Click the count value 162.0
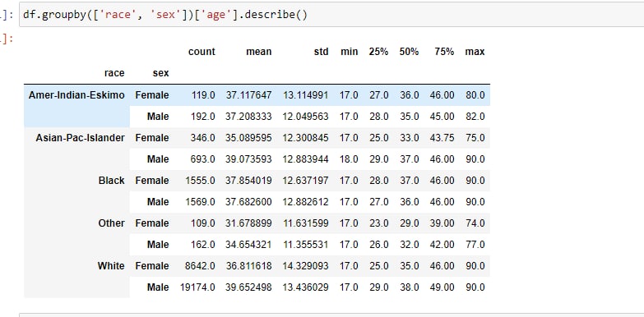The height and width of the screenshot is (317, 644). click(203, 245)
